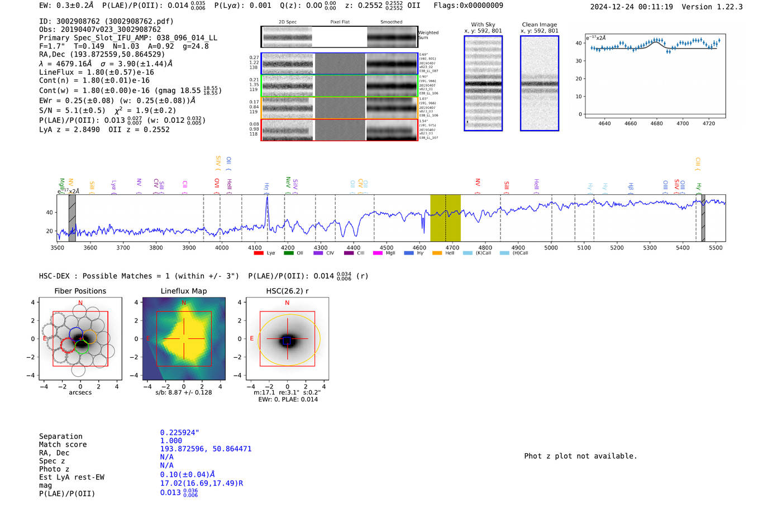Click the 'EWr: 0, PLAE: 0.014' caption under the HSC image
Image resolution: width=782 pixels, height=532 pixels.
tap(288, 399)
